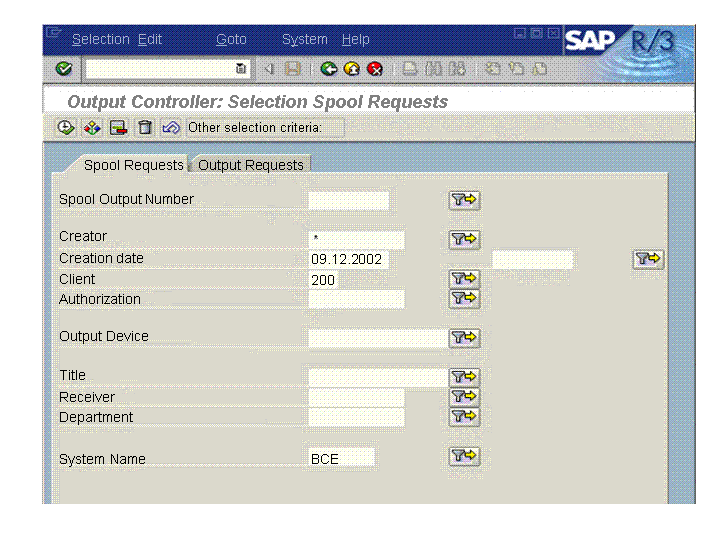Click the Save as variant icon
Screen dimensions: 720x540
click(x=119, y=127)
